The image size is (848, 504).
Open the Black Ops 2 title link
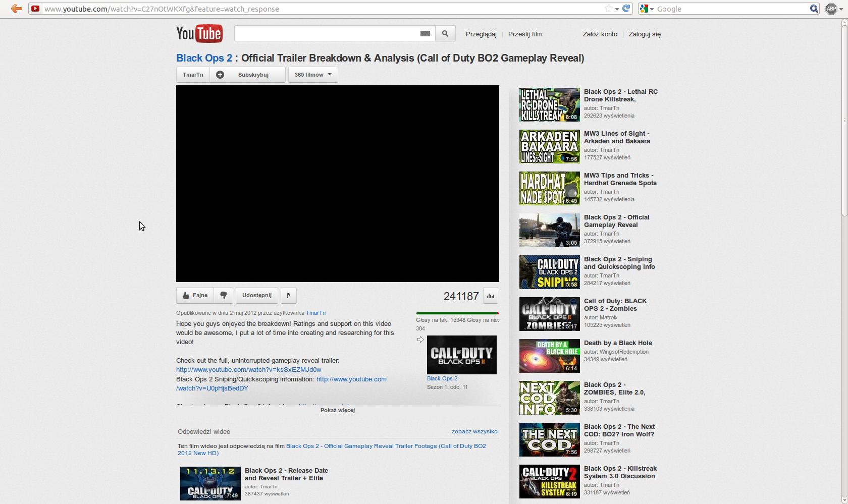pyautogui.click(x=204, y=58)
